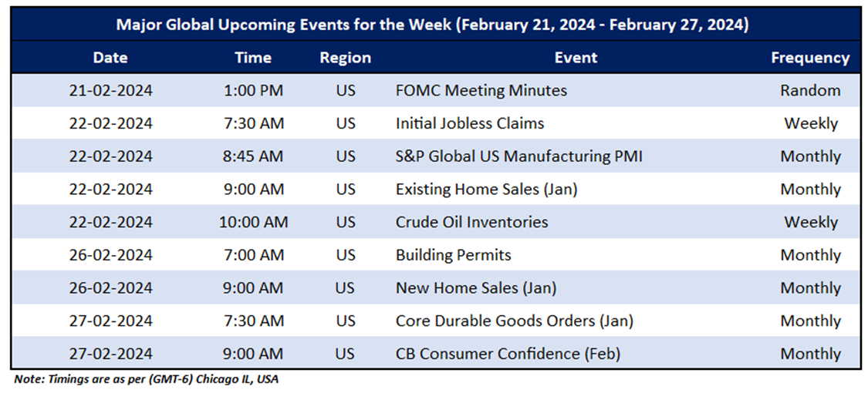The width and height of the screenshot is (868, 393).
Task: Click the Time column header
Action: click(x=253, y=58)
